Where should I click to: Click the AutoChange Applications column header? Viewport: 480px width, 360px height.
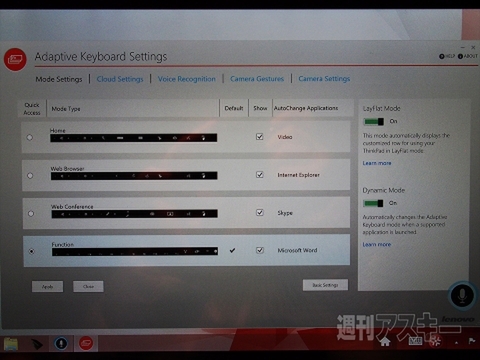(306, 108)
